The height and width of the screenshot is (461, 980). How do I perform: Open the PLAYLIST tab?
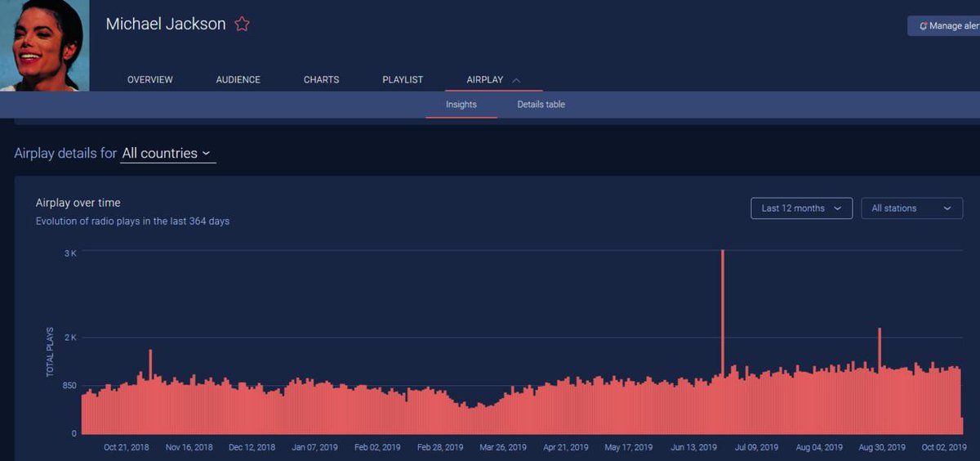pyautogui.click(x=403, y=79)
